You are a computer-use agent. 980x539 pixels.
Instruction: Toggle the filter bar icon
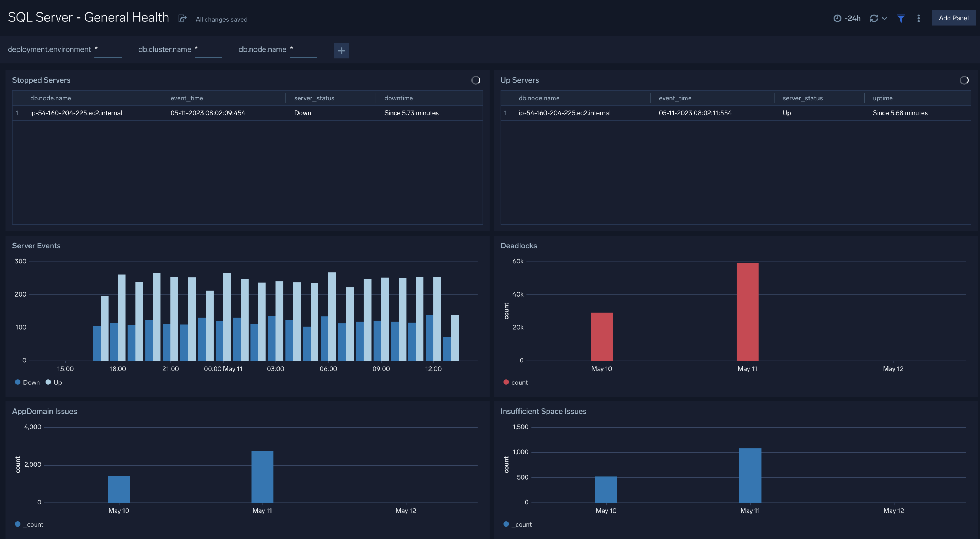click(x=901, y=18)
